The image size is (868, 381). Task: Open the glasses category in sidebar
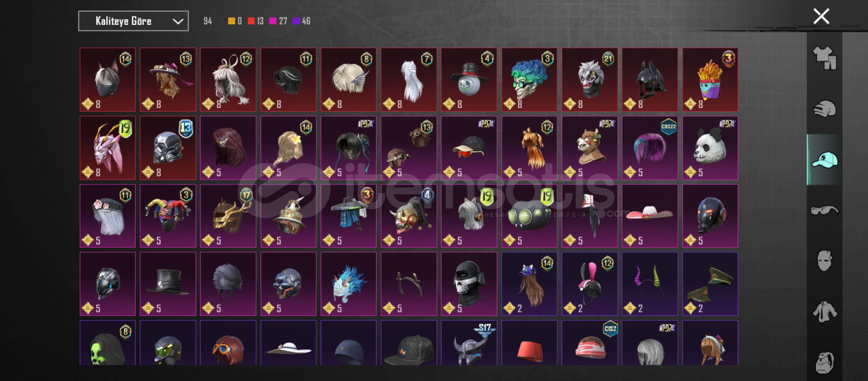click(x=824, y=210)
